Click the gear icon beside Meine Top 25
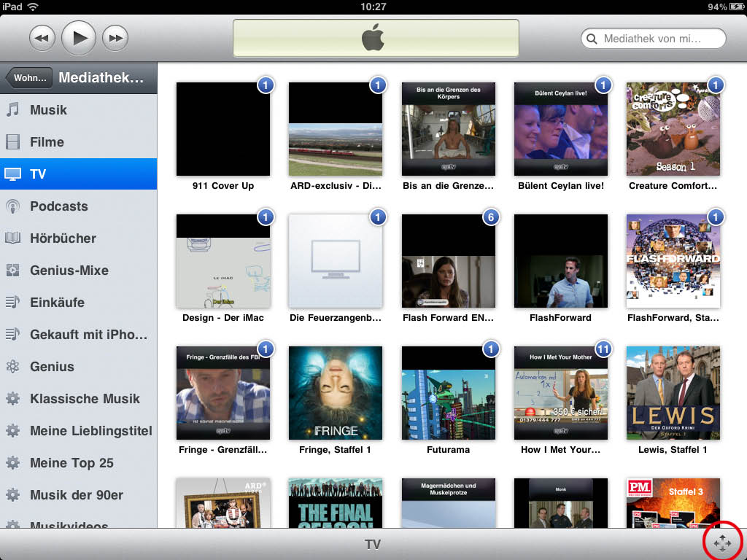 click(13, 463)
